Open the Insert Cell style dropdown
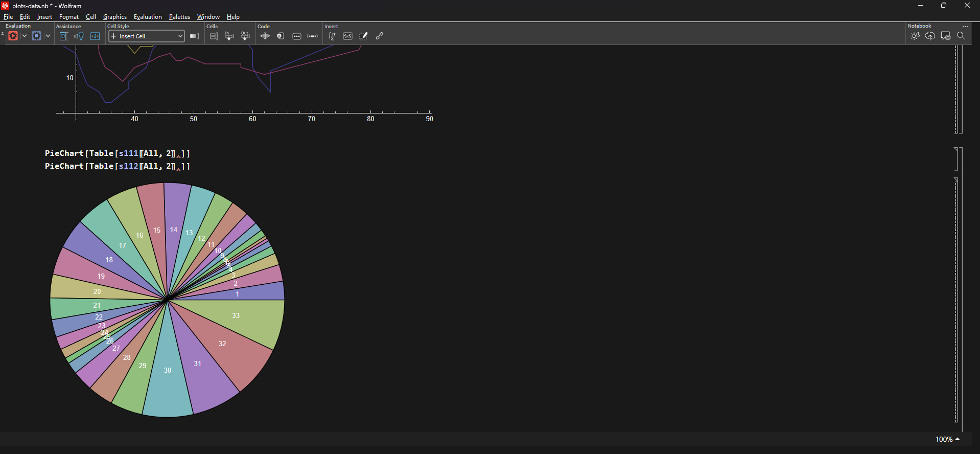 pyautogui.click(x=147, y=36)
